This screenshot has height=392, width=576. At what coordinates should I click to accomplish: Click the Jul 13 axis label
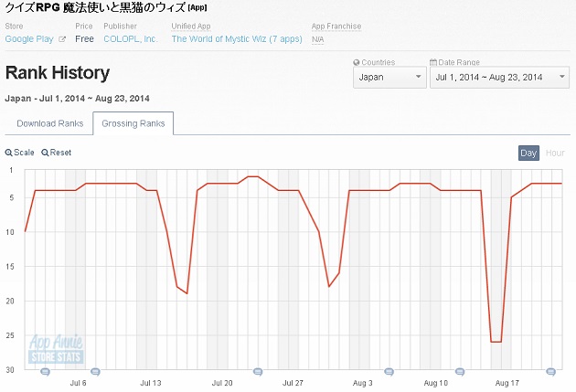pos(151,383)
